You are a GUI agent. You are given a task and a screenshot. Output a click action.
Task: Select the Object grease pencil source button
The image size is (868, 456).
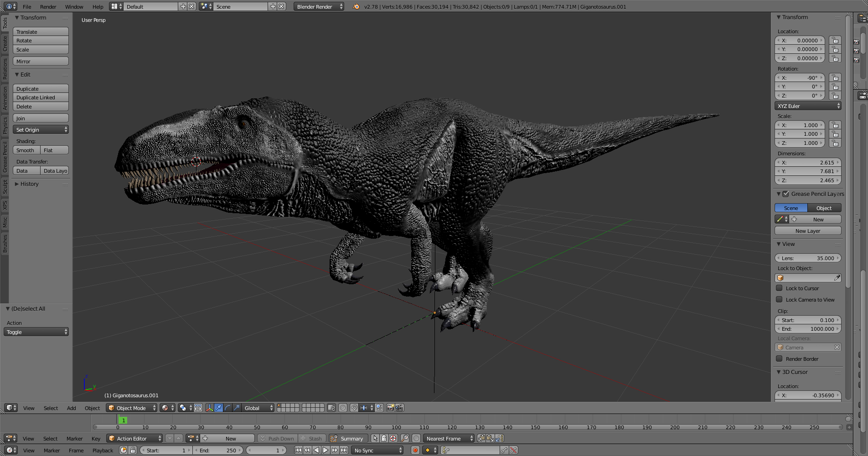coord(824,208)
